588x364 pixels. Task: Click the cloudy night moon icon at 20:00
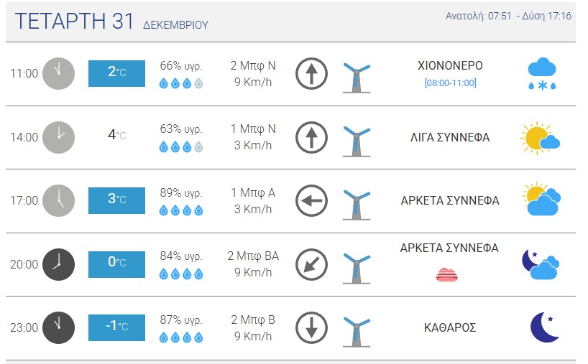coord(541,264)
